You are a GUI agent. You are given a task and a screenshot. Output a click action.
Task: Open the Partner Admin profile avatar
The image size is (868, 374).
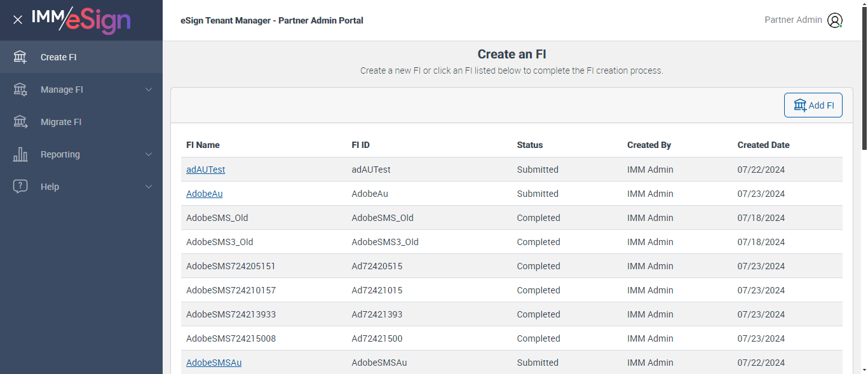[834, 20]
